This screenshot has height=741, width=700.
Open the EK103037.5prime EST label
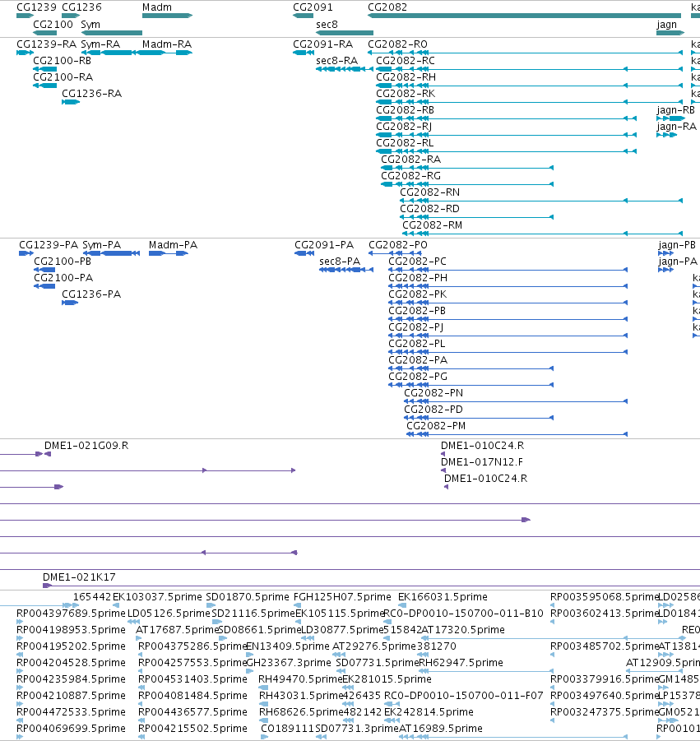point(157,597)
